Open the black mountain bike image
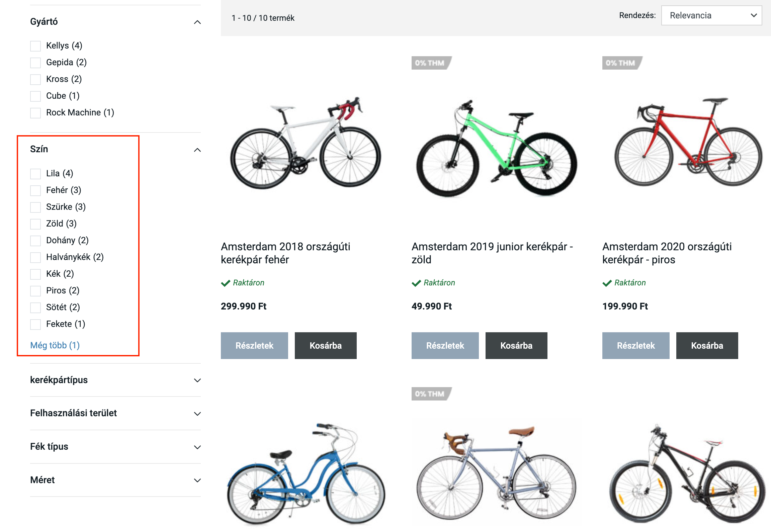 [687, 475]
